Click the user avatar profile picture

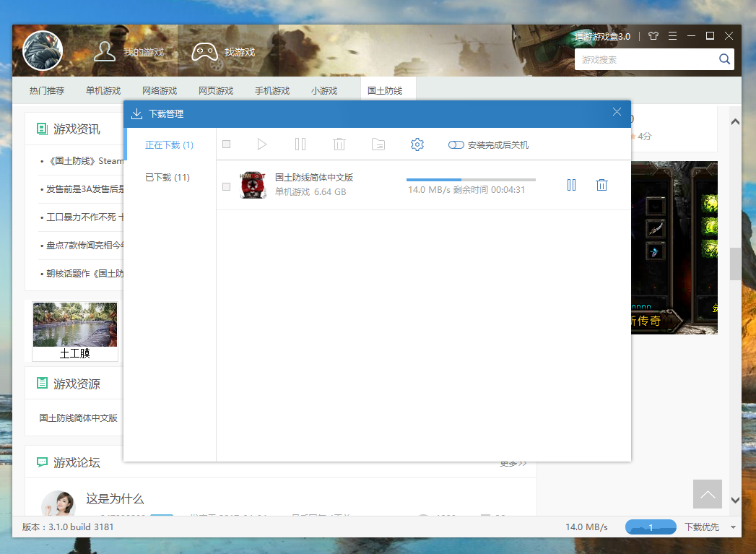(43, 51)
